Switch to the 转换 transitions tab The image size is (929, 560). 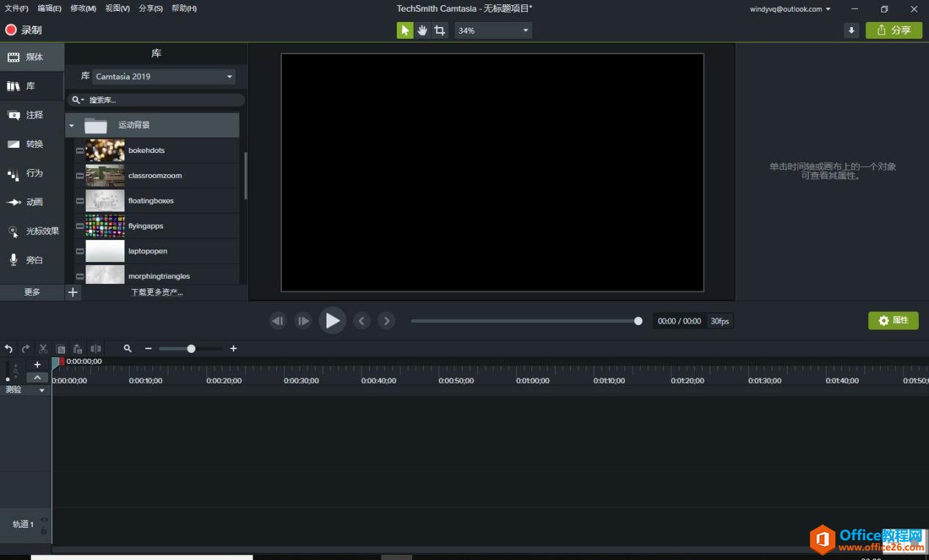[32, 144]
